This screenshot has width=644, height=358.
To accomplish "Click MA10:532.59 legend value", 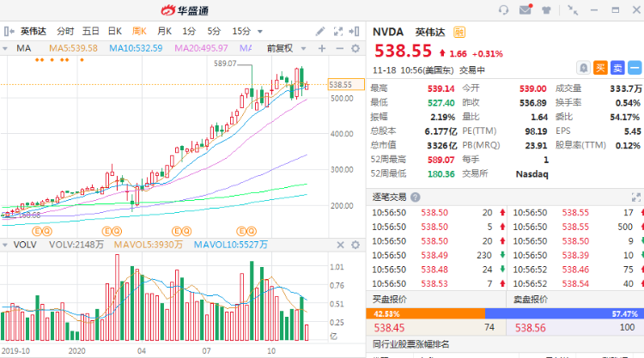I will [x=136, y=48].
